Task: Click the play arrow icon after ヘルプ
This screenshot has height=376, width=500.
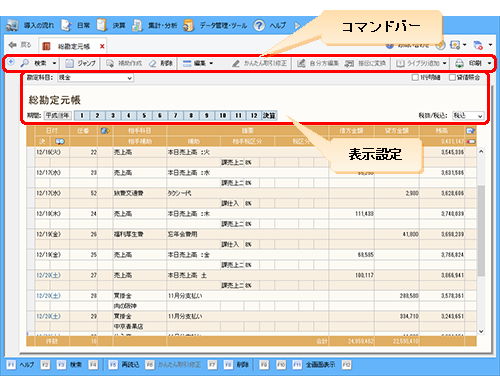Action: coord(297,25)
